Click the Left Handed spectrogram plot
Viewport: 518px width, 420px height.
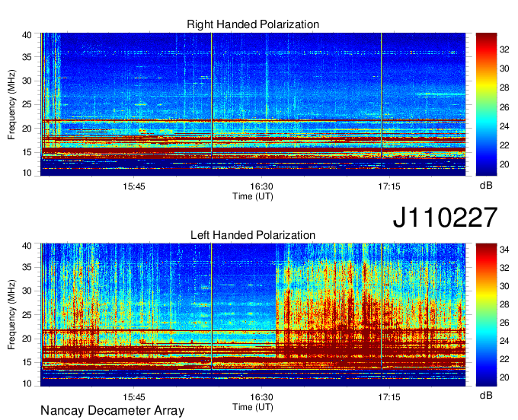[253, 315]
